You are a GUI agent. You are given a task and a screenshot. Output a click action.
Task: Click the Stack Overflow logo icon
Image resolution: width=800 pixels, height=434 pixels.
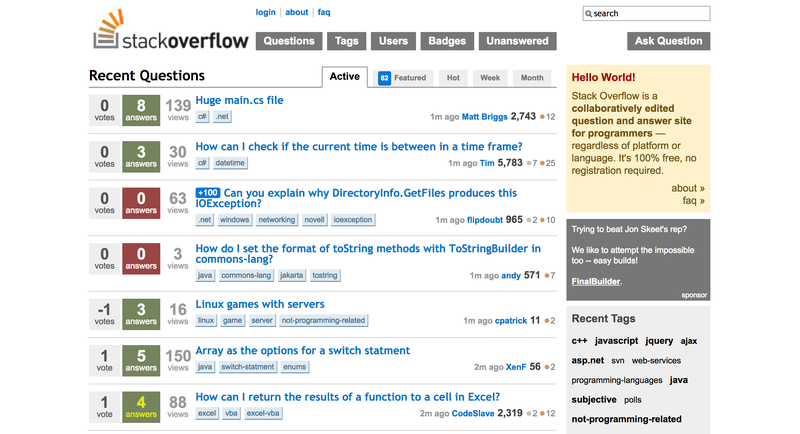point(108,29)
